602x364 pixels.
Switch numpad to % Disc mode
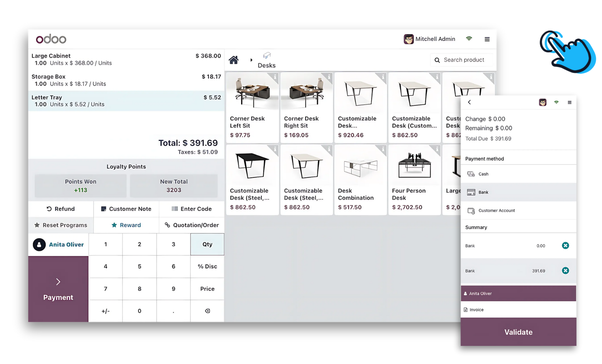(x=207, y=266)
